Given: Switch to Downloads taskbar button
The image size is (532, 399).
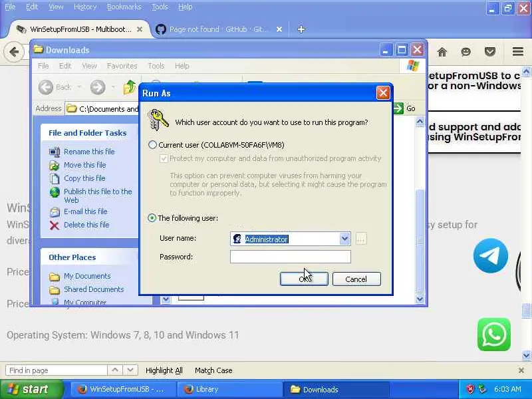Looking at the screenshot, I should click(x=336, y=390).
